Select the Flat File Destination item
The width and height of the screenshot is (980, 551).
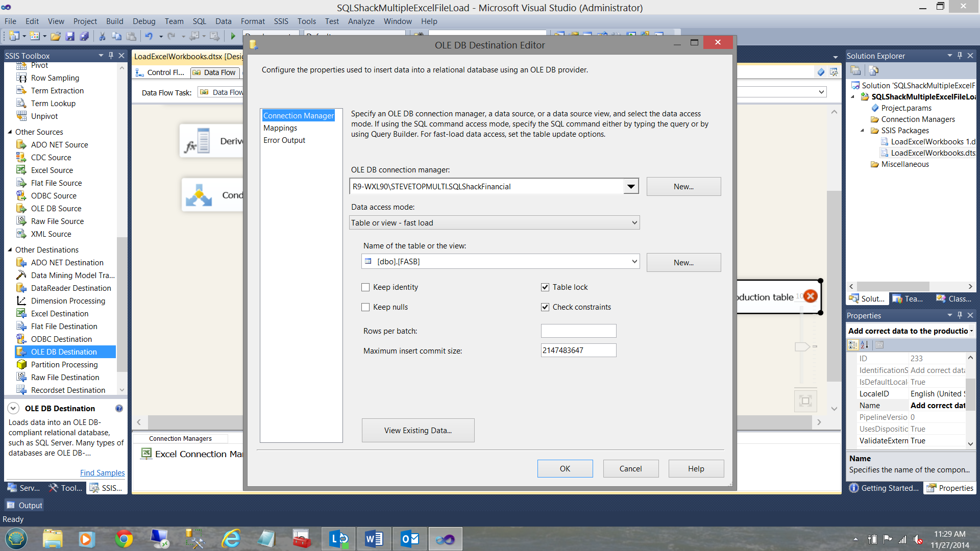pos(64,326)
